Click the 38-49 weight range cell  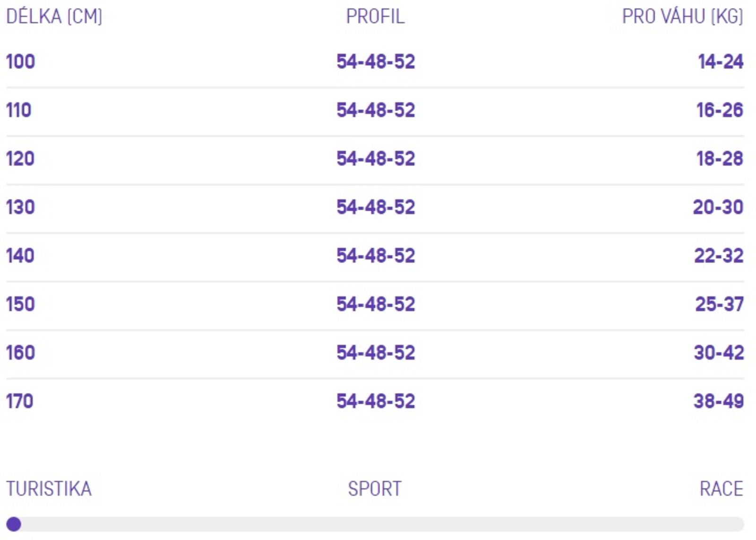click(x=719, y=401)
